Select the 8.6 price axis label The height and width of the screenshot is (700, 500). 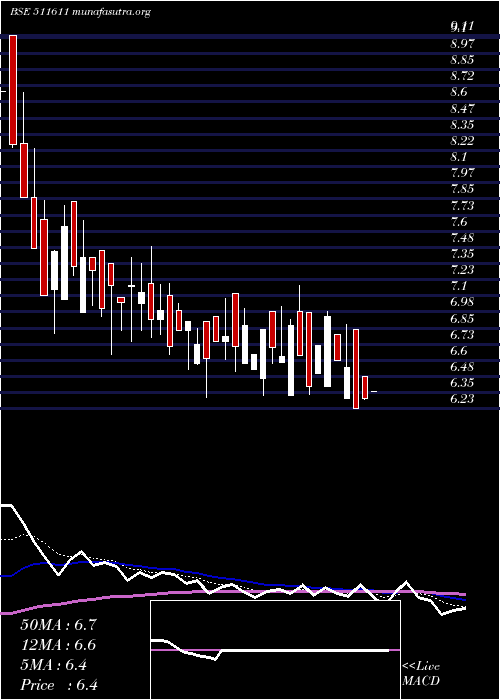(459, 92)
